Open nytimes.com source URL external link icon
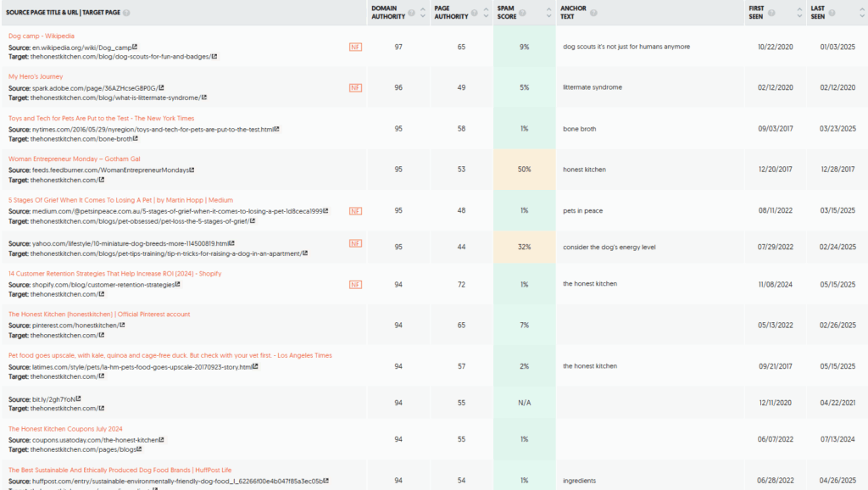This screenshot has width=868, height=490. 277,129
